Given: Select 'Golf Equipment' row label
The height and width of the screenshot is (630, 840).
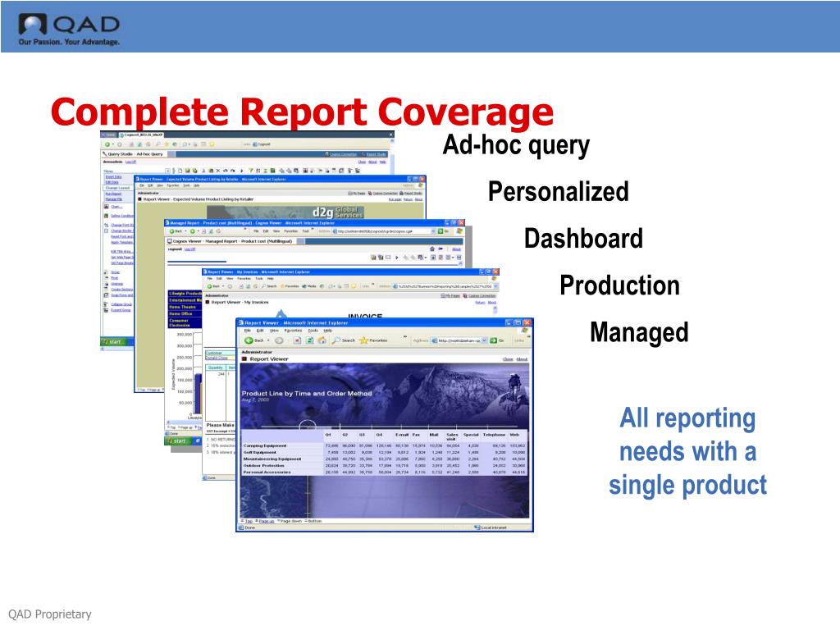Looking at the screenshot, I should coord(260,452).
